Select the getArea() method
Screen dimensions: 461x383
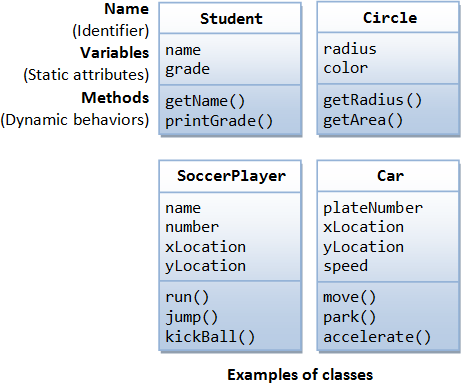coord(363,120)
